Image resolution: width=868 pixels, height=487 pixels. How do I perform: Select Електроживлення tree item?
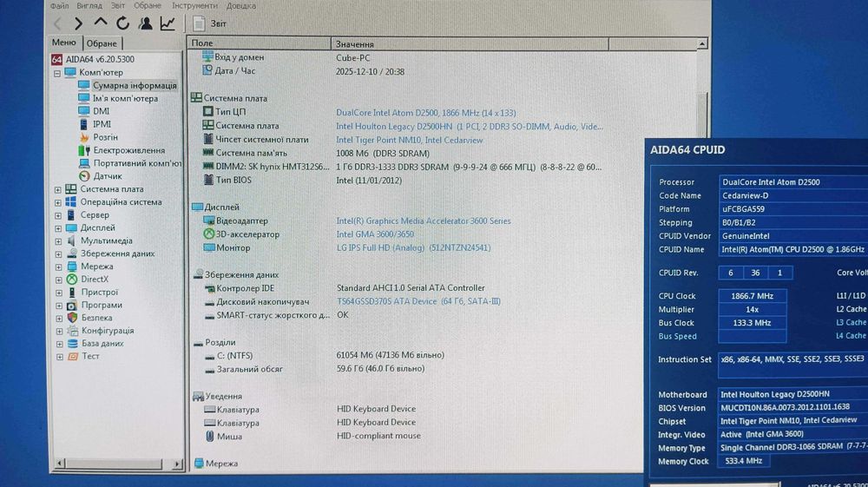click(x=129, y=150)
